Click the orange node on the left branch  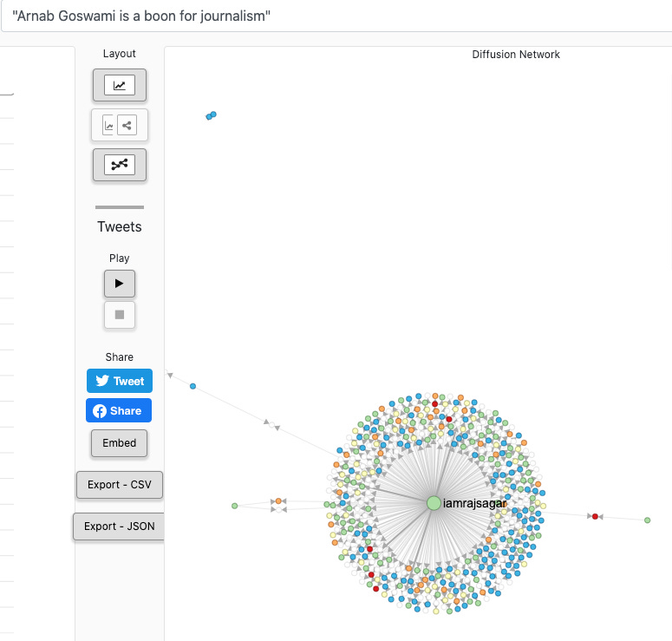pyautogui.click(x=277, y=501)
